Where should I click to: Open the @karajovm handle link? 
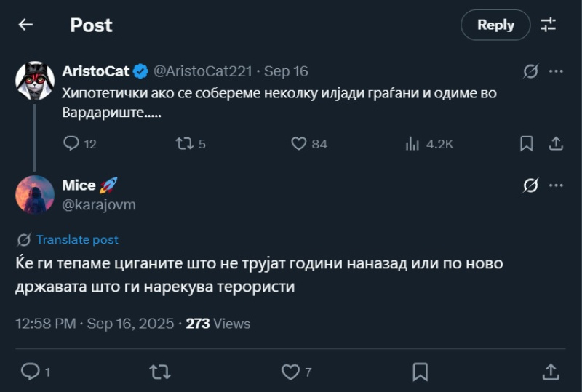(99, 205)
